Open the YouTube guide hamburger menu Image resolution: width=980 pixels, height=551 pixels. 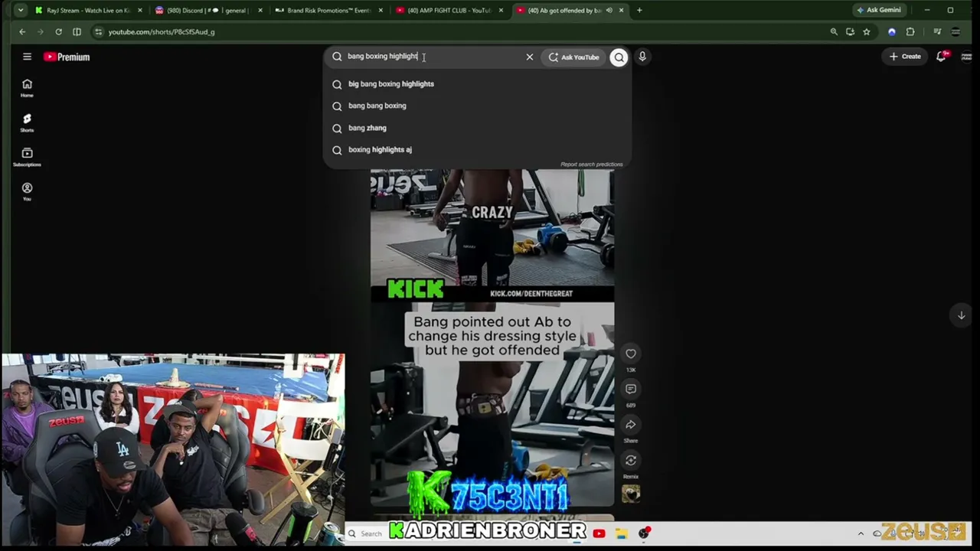point(27,57)
